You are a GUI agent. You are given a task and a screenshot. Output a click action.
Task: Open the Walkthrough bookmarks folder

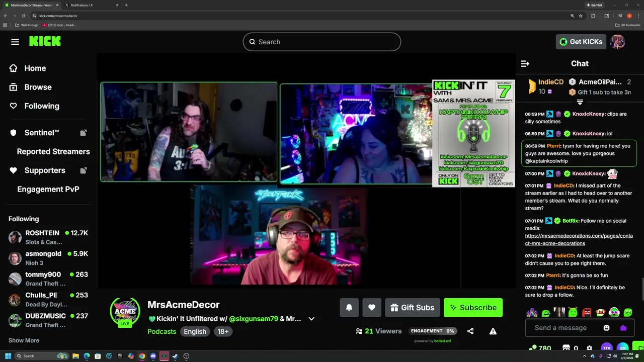coord(27,25)
